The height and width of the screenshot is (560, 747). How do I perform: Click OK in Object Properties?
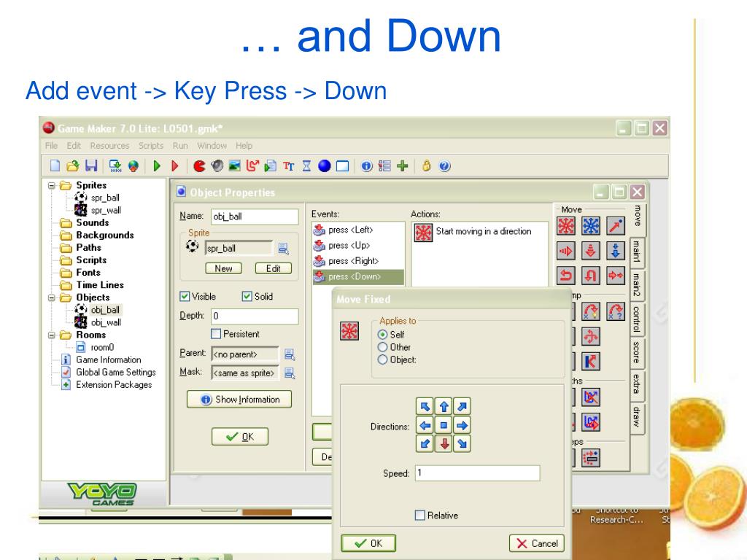coord(239,436)
